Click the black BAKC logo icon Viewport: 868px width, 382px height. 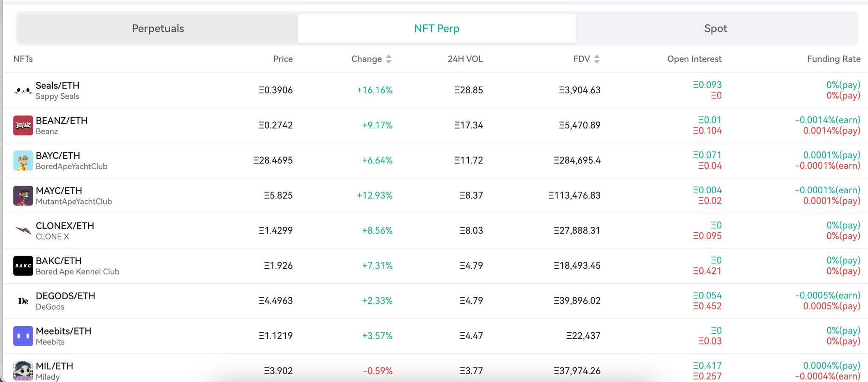point(23,266)
